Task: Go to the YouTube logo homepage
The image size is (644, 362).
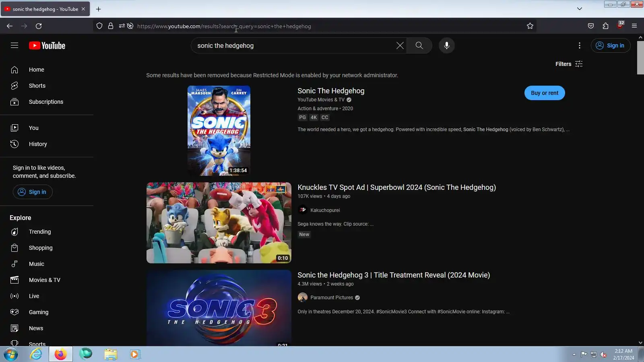Action: pyautogui.click(x=47, y=45)
